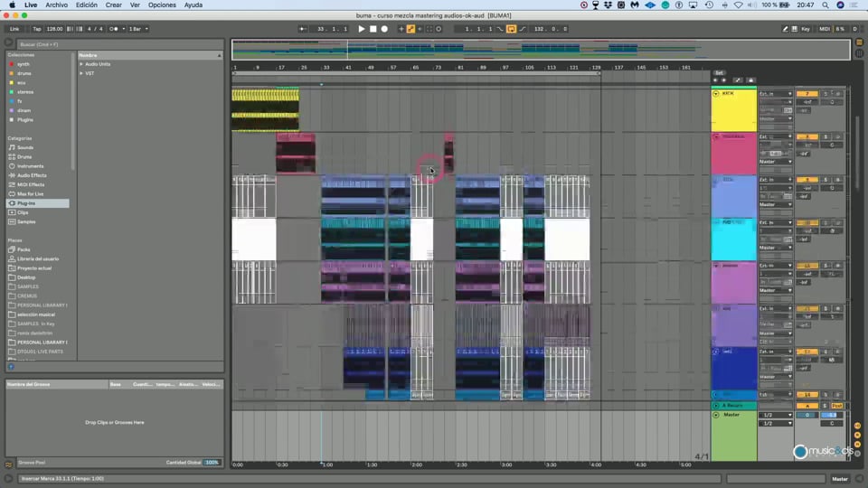Open the Crear menu

tap(114, 5)
